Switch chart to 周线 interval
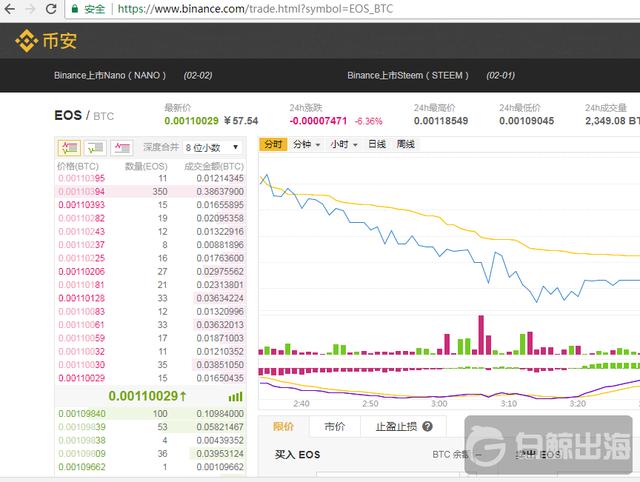640x482 pixels. (x=405, y=145)
